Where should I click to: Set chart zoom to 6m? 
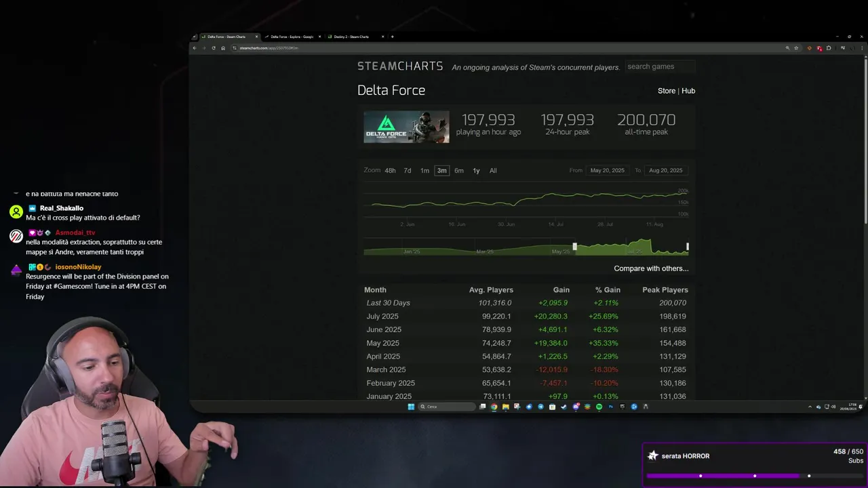coord(459,171)
